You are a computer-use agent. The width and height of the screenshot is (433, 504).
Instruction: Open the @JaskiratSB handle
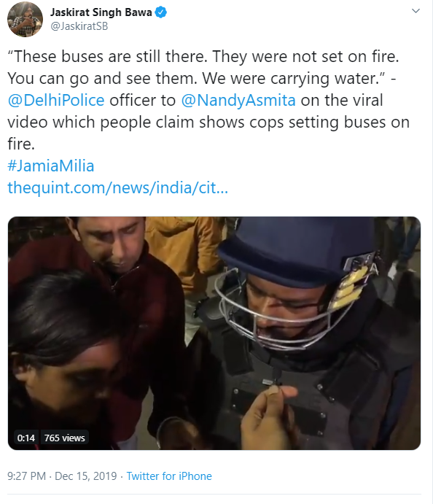tap(79, 26)
